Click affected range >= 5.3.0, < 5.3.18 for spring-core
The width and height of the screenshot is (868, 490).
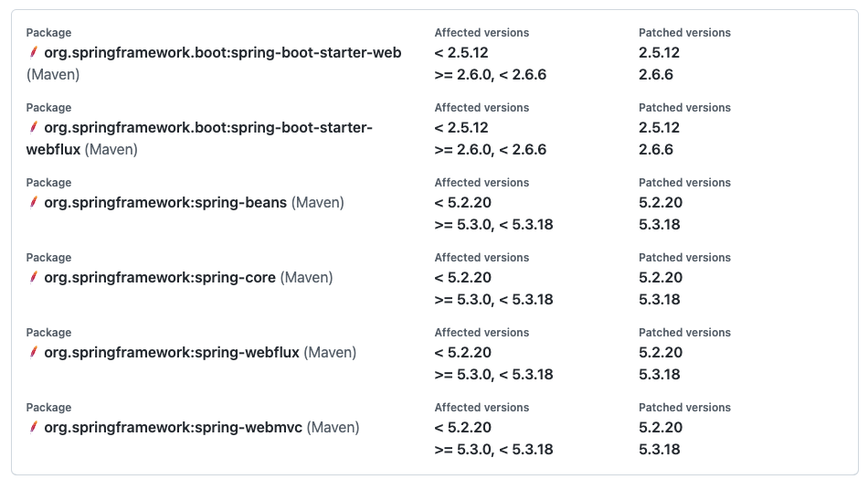pyautogui.click(x=493, y=300)
